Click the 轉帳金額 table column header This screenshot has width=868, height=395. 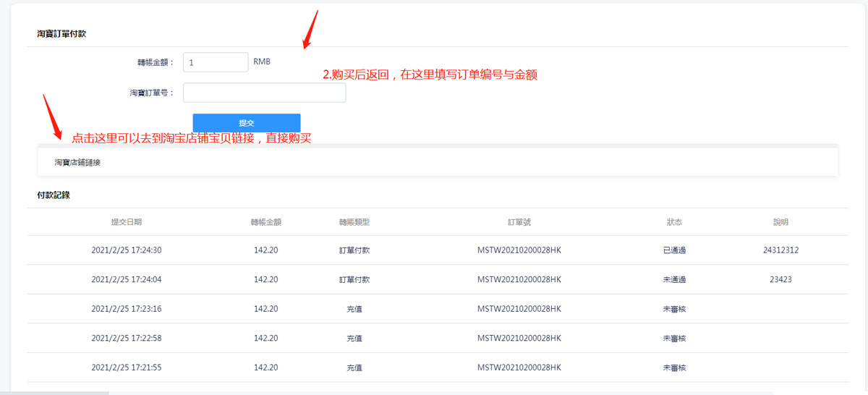pyautogui.click(x=266, y=222)
